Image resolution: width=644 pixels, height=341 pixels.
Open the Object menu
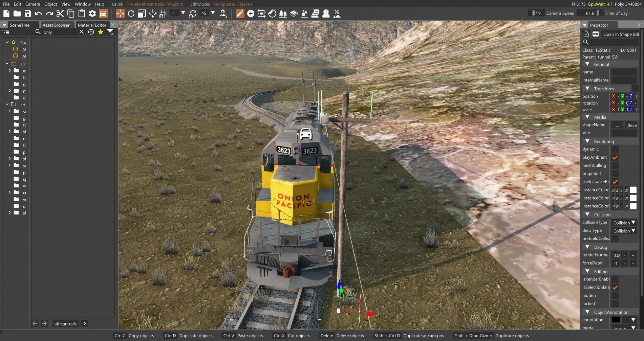51,4
